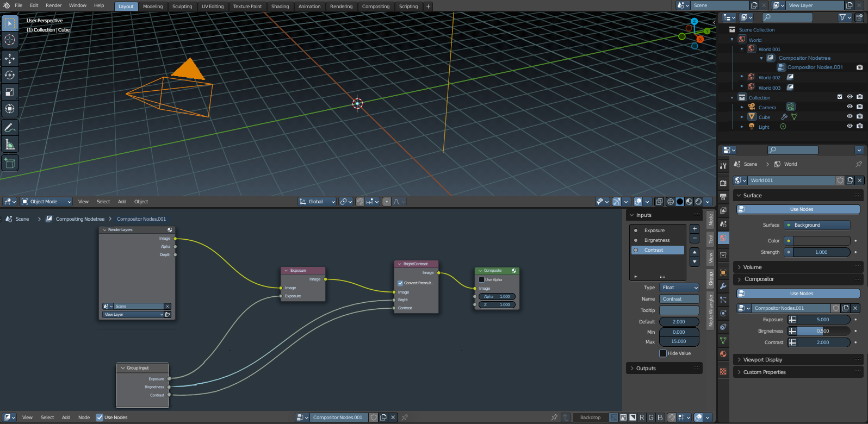
Task: Unlink the World 001 datablock
Action: (859, 180)
